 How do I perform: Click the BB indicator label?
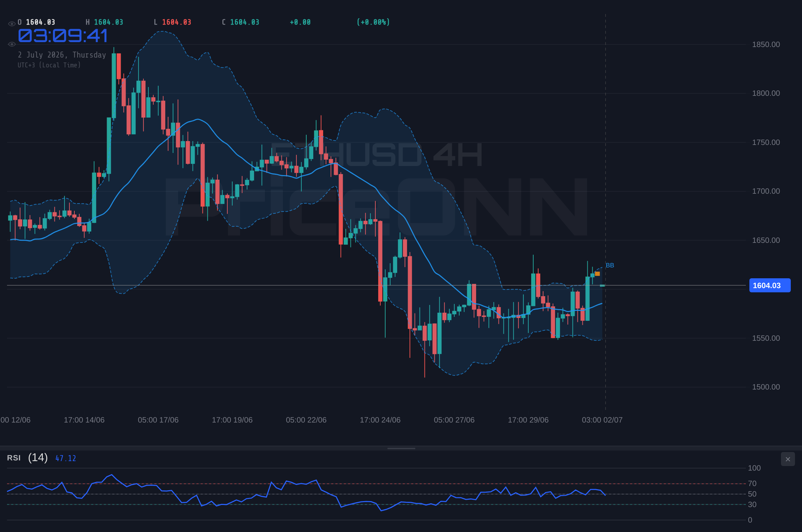[610, 265]
